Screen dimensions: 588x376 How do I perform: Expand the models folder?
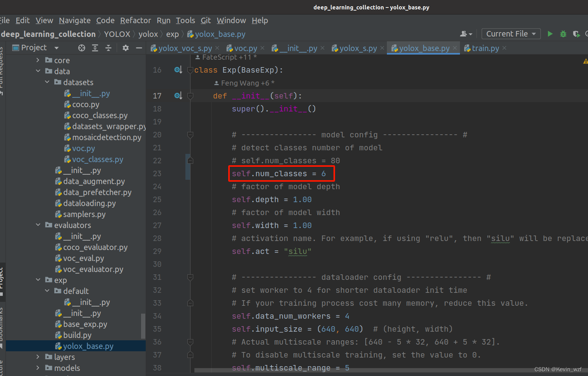pos(38,368)
